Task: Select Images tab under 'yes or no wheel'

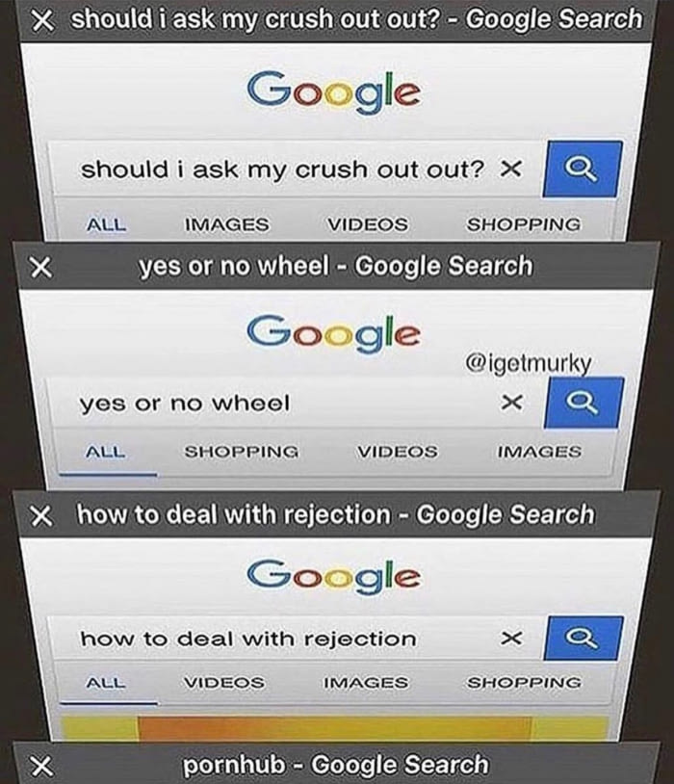Action: click(x=539, y=452)
